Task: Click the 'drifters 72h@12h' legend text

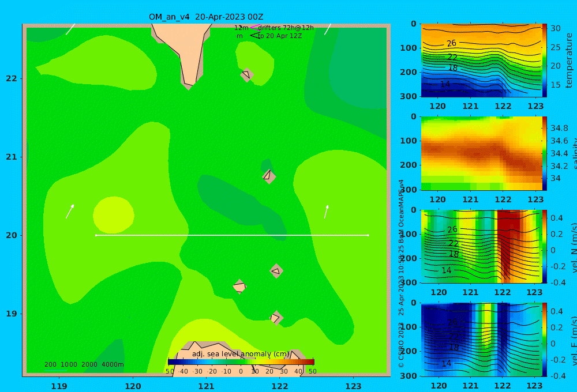Action: coord(286,28)
